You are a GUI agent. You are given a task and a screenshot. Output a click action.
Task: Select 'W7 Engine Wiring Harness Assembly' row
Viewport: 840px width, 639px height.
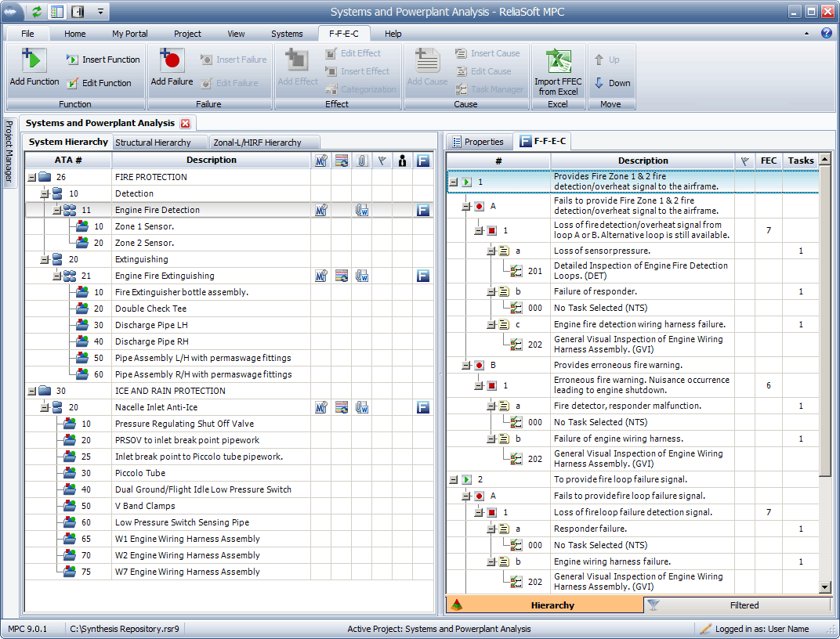click(x=230, y=572)
